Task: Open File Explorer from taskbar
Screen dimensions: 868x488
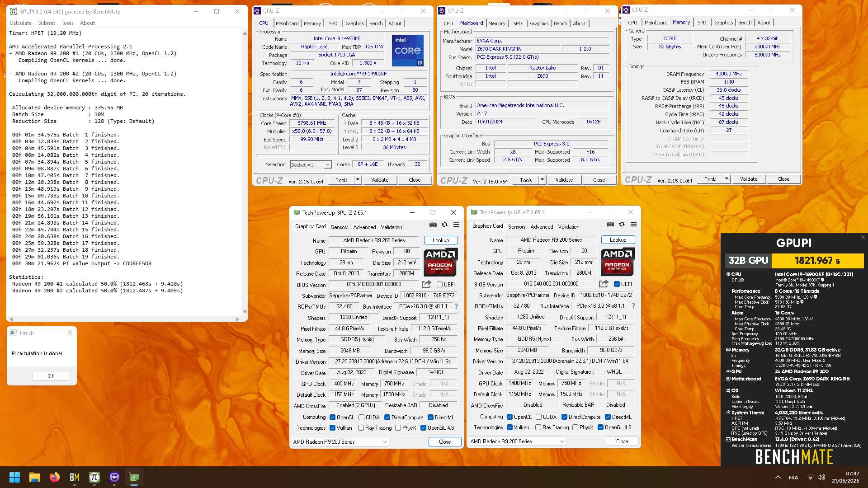Action: pyautogui.click(x=34, y=477)
